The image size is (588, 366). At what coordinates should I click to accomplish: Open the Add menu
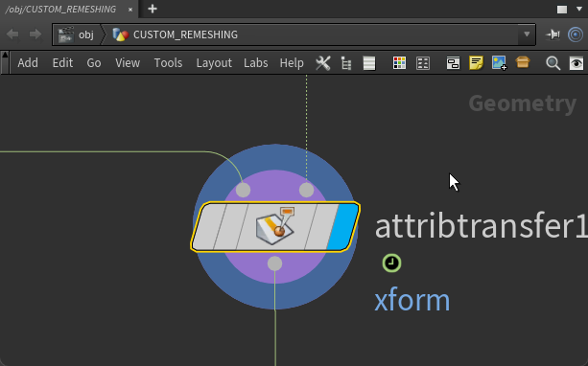pyautogui.click(x=28, y=63)
